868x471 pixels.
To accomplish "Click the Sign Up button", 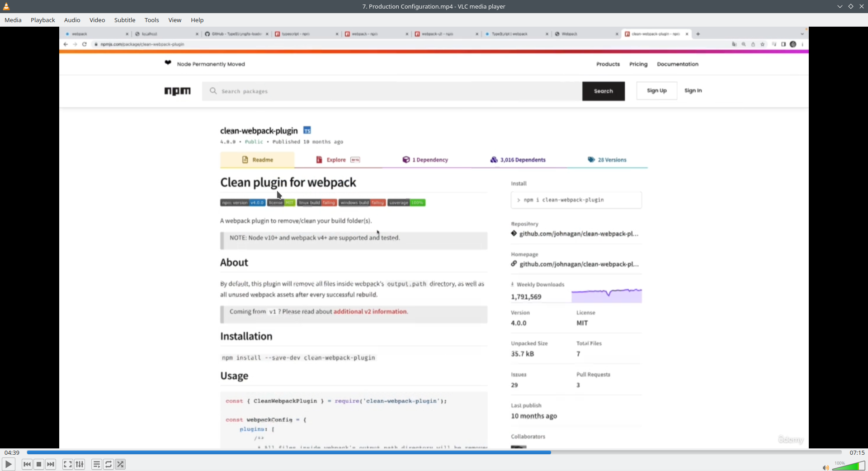I will coord(657,91).
